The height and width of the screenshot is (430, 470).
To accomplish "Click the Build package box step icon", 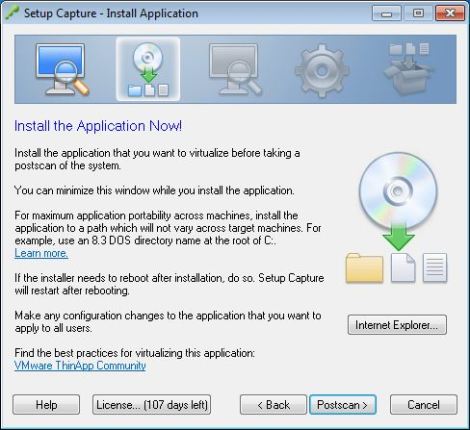I will [408, 69].
